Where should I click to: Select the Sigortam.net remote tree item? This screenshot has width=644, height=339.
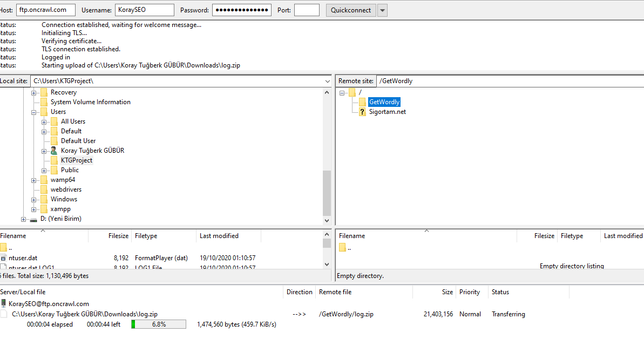click(x=387, y=112)
